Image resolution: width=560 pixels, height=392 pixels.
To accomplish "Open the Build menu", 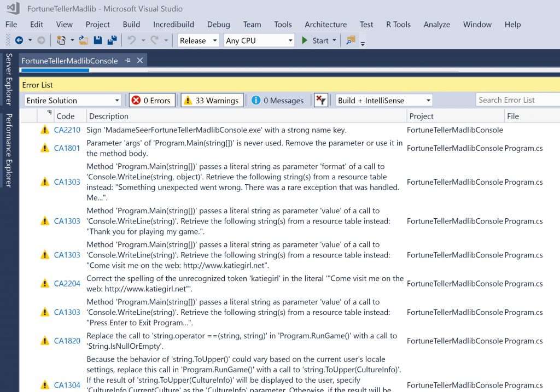I will click(x=131, y=24).
